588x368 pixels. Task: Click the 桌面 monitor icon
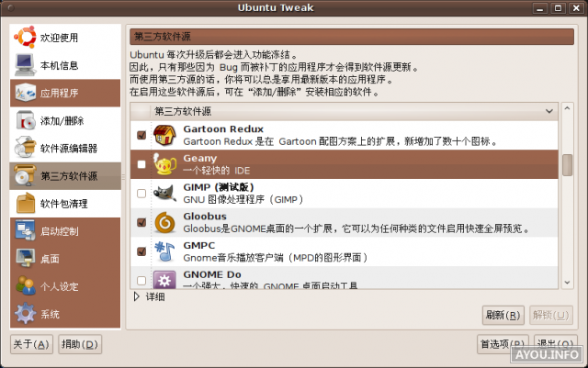tap(25, 259)
